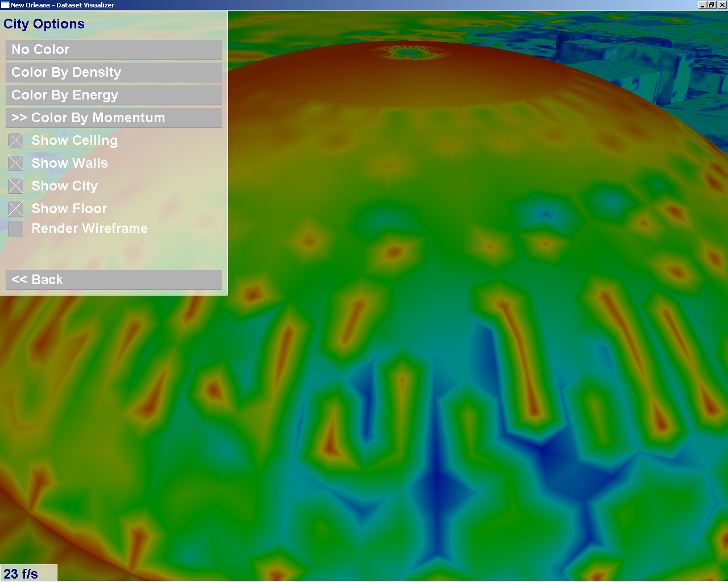
Task: Hide the floor via Show Floor checkbox
Action: [x=16, y=209]
